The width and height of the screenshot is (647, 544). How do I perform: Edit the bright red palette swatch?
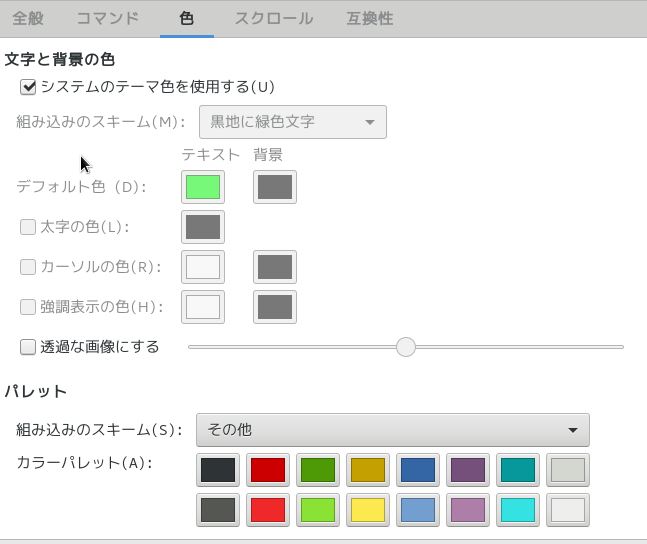tap(268, 510)
